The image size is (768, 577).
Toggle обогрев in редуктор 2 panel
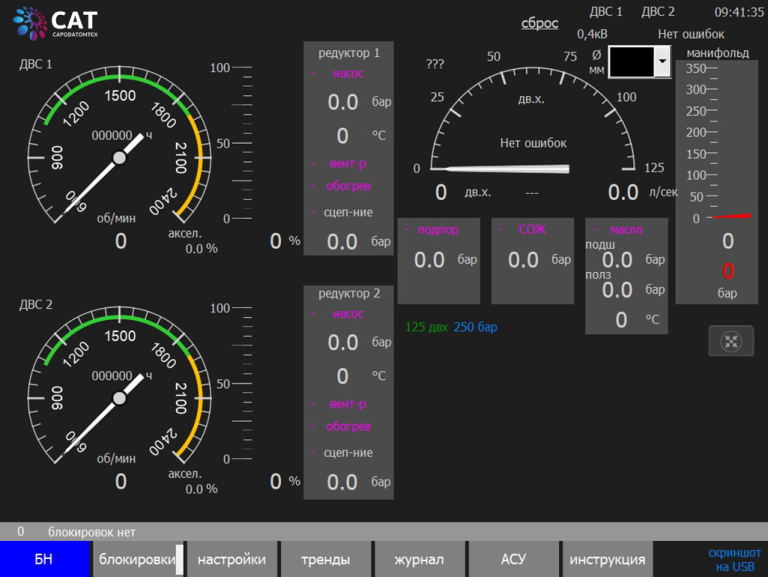[x=347, y=427]
